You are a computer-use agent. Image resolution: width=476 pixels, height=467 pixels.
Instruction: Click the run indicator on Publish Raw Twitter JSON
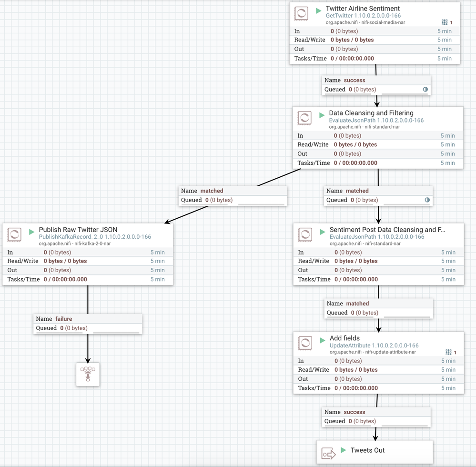(x=31, y=229)
